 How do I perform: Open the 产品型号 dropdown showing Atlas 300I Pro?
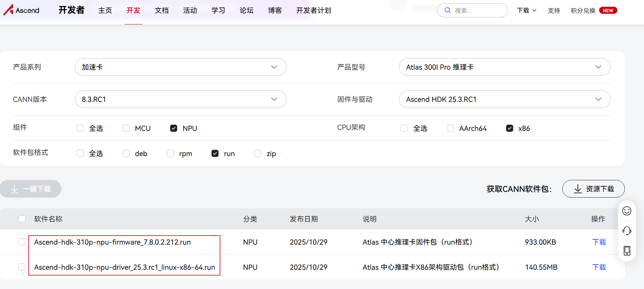[505, 67]
